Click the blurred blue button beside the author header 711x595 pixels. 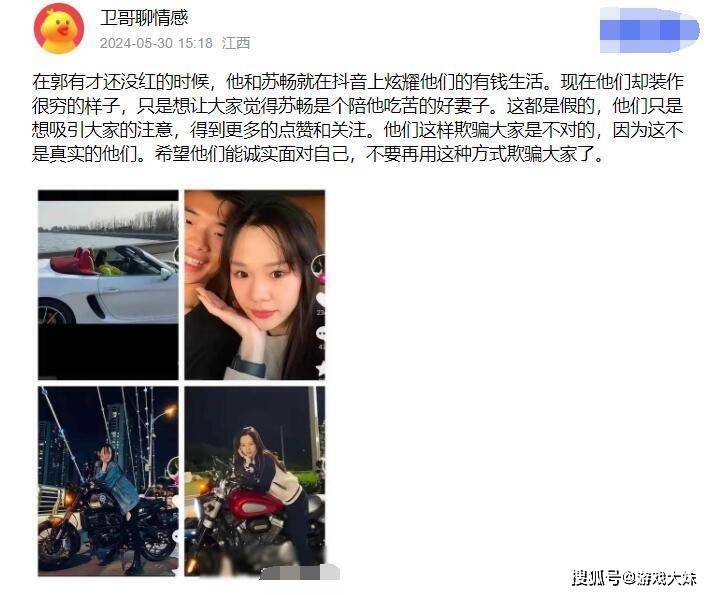[x=649, y=30]
